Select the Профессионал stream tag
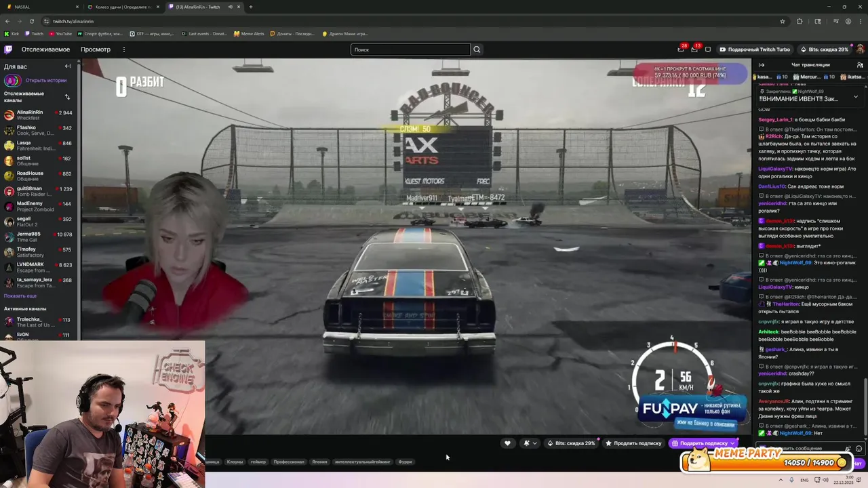The height and width of the screenshot is (488, 868). [289, 462]
